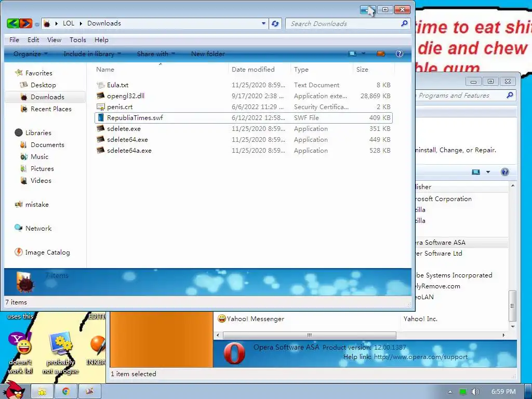Screen dimensions: 532x399
Task: Expand the address bar history dropdown
Action: point(263,23)
